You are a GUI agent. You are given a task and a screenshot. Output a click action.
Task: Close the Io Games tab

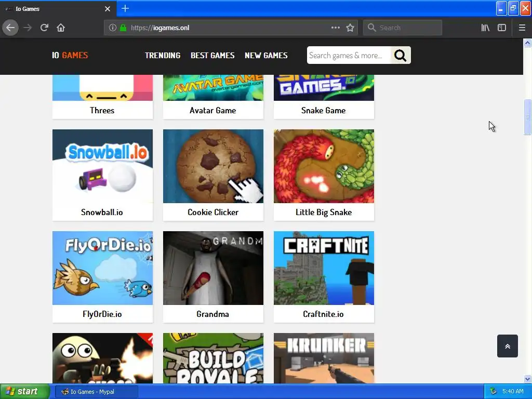[x=108, y=9]
